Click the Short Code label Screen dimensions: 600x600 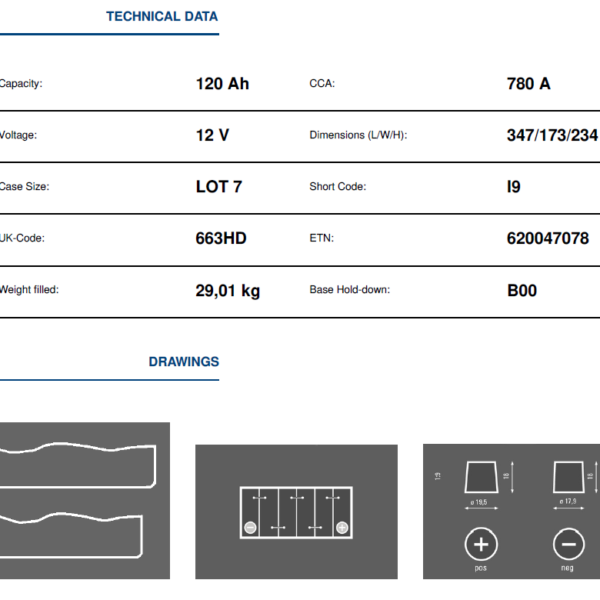338,187
